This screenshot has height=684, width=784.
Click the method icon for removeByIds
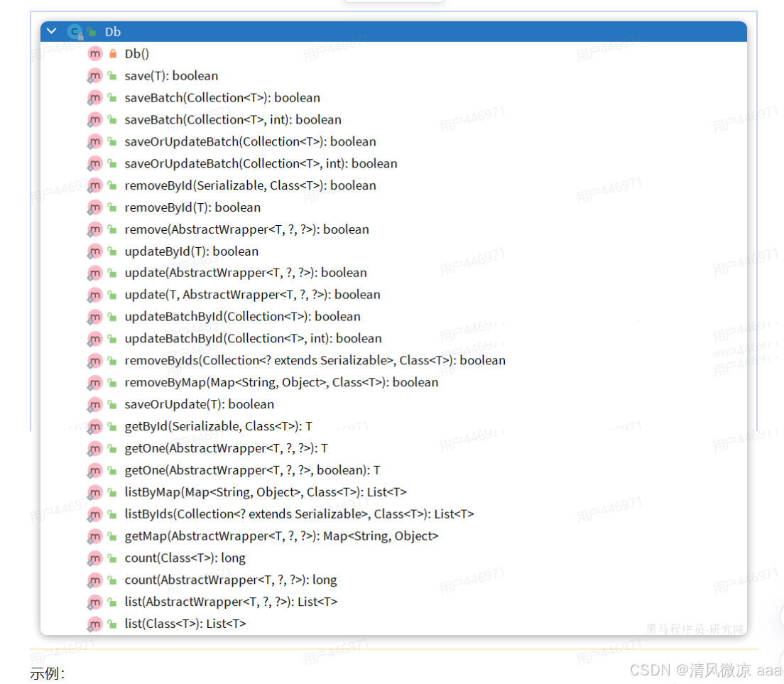(x=94, y=361)
